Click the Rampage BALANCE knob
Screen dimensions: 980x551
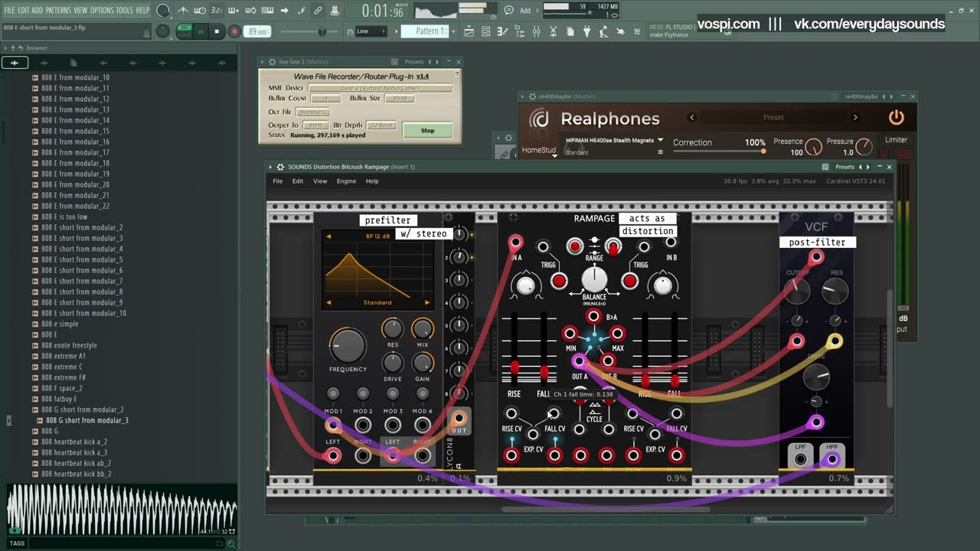point(594,281)
